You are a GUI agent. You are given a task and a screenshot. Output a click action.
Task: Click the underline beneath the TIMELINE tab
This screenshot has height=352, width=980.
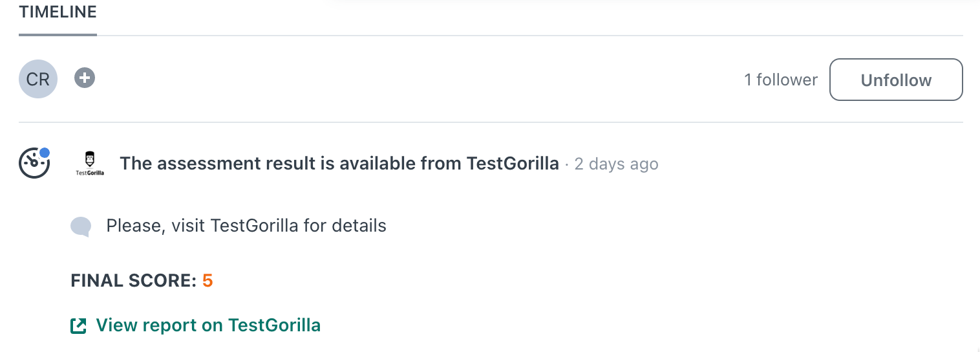coord(58,34)
